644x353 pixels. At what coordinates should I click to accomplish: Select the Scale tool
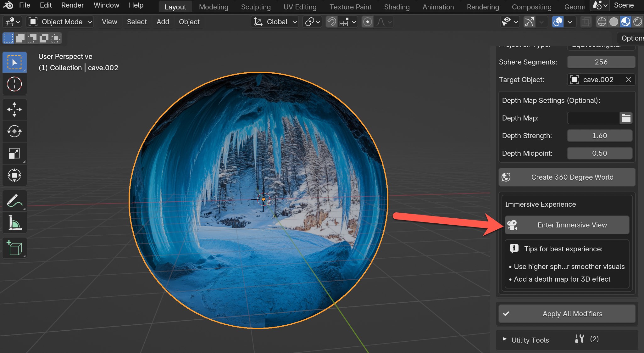pos(14,154)
